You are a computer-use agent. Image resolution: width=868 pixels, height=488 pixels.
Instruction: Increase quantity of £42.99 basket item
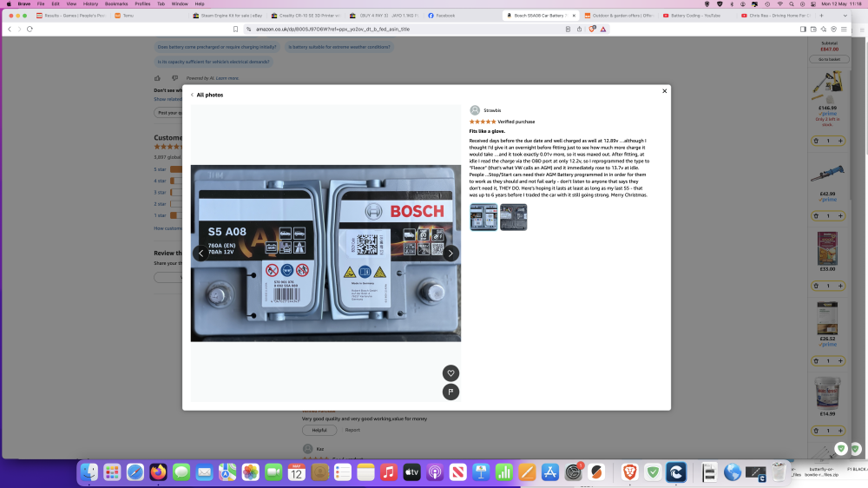pos(840,216)
